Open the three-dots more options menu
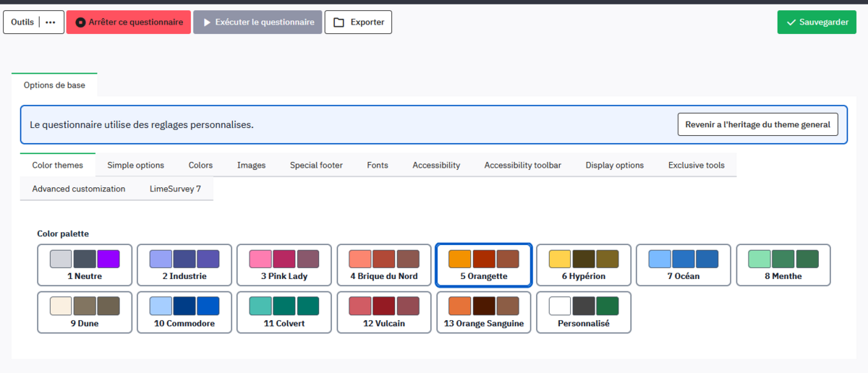Image resolution: width=868 pixels, height=373 pixels. 50,22
